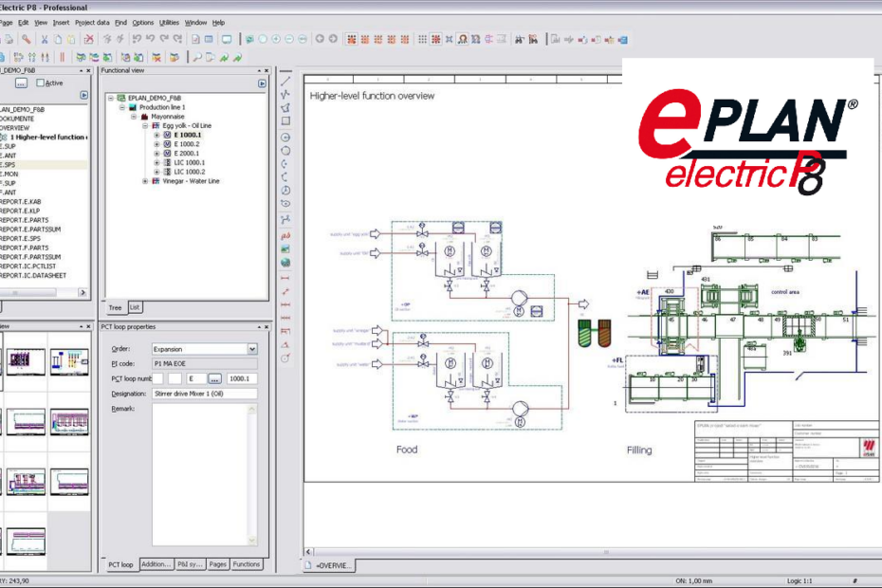Toggle the first orange grid snap icon

[352, 40]
